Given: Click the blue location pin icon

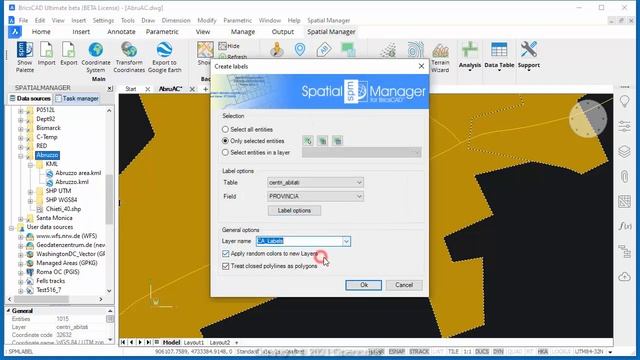Looking at the screenshot, I should [x=300, y=49].
